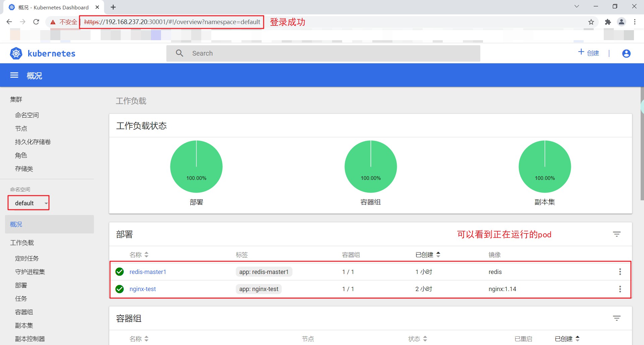644x345 pixels.
Task: Click the redis-master1 green status check
Action: (x=120, y=272)
